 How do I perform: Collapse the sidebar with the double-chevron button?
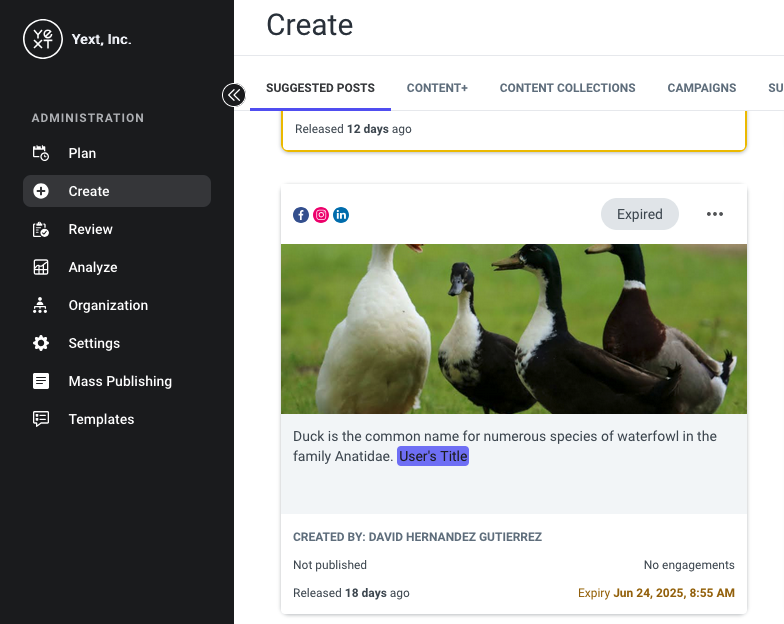click(234, 95)
